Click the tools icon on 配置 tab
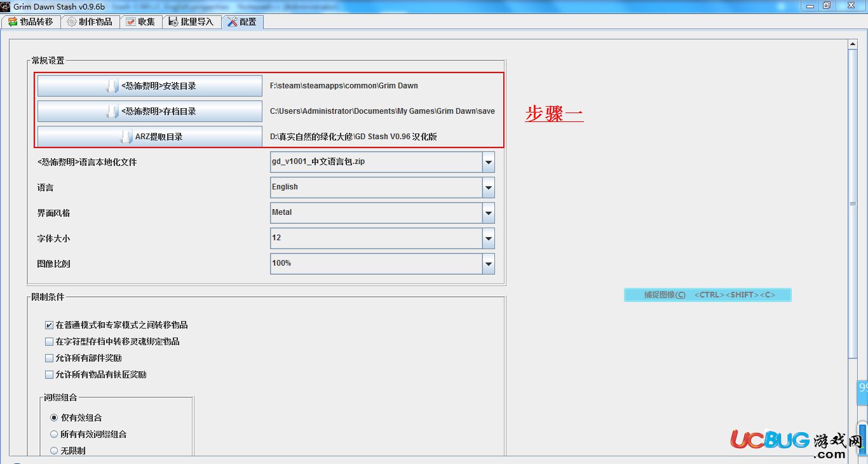Screen dimensions: 868x464 (x=232, y=22)
